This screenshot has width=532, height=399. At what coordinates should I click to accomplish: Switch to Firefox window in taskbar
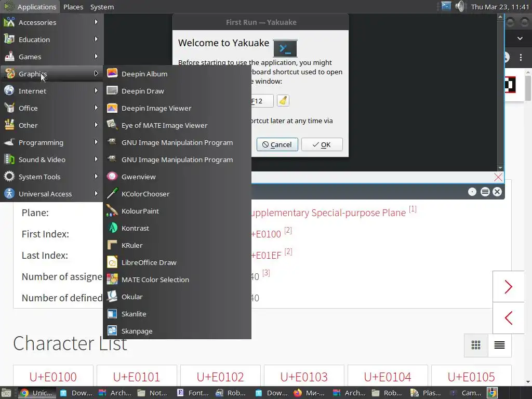pyautogui.click(x=309, y=393)
